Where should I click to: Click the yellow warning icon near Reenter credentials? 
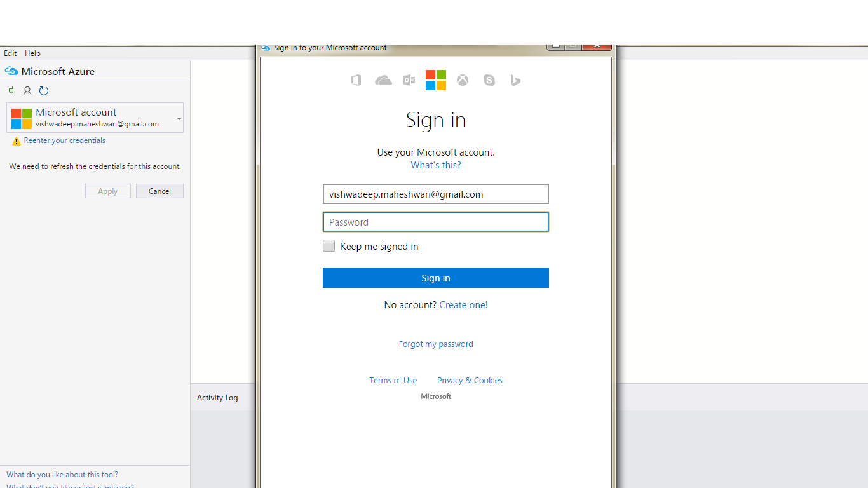(17, 141)
